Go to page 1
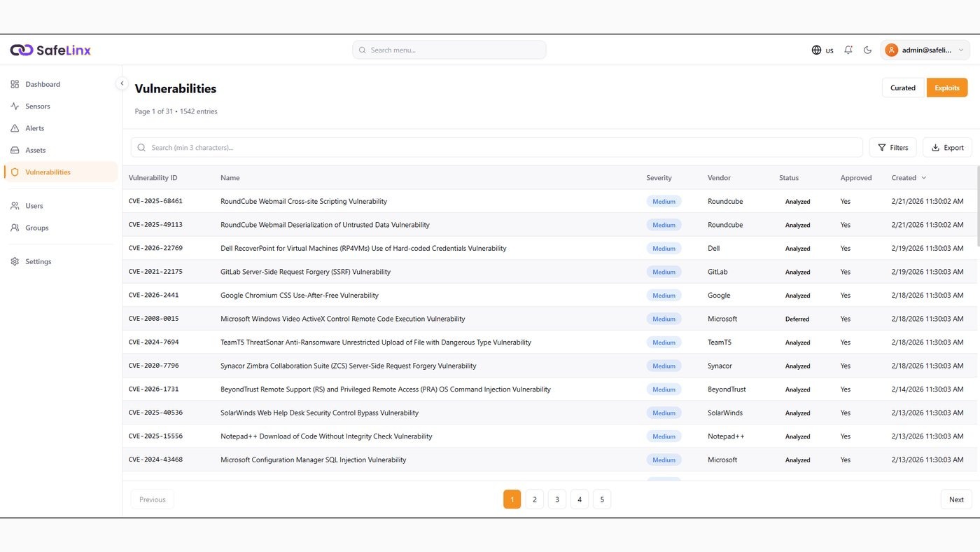The image size is (980, 552). 512,499
